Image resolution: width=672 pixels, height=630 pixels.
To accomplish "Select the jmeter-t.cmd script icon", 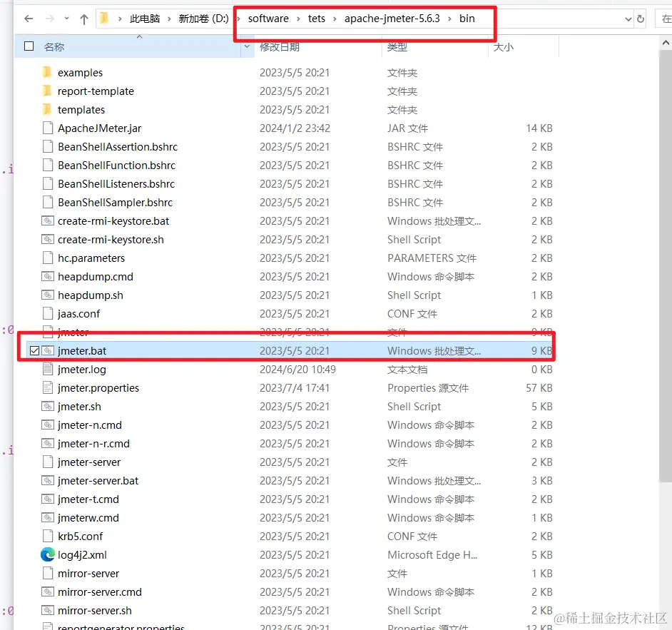I will 48,499.
